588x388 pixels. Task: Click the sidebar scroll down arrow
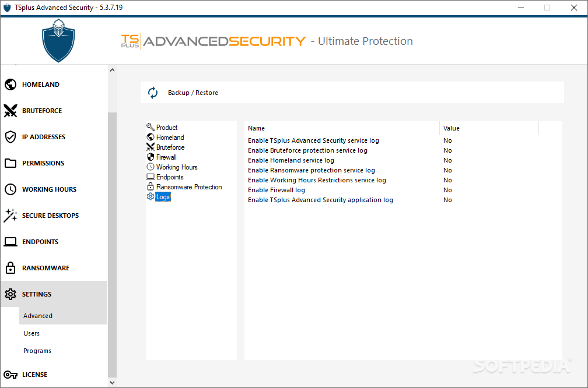tap(112, 382)
